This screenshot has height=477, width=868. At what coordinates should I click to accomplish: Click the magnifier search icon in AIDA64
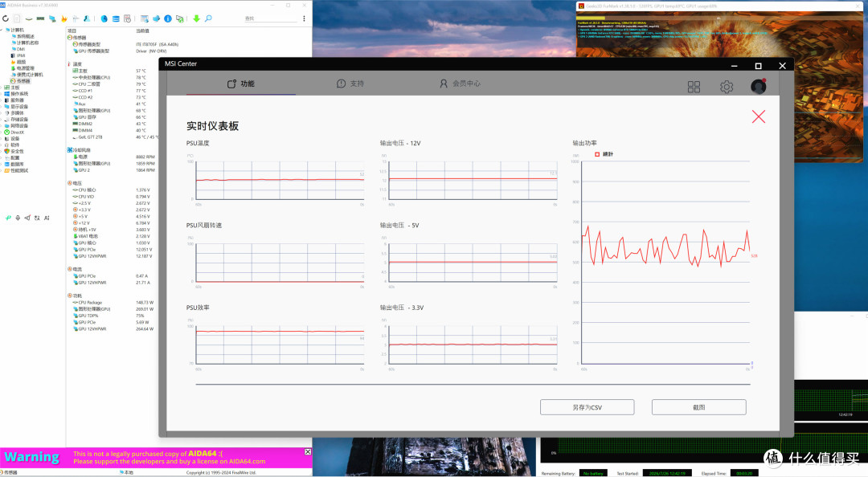click(208, 18)
